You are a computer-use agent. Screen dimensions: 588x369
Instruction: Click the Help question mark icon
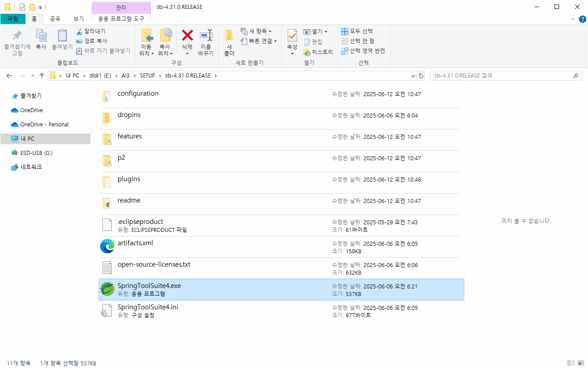click(x=582, y=19)
